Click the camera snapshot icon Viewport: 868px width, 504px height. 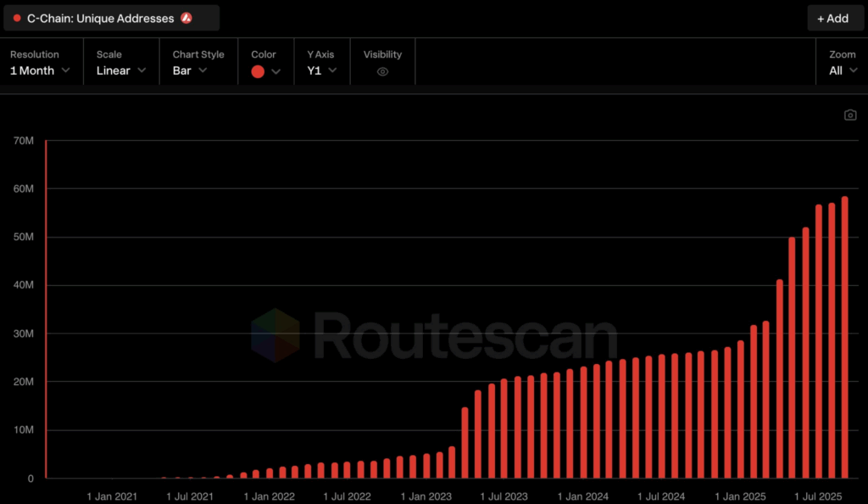click(850, 115)
